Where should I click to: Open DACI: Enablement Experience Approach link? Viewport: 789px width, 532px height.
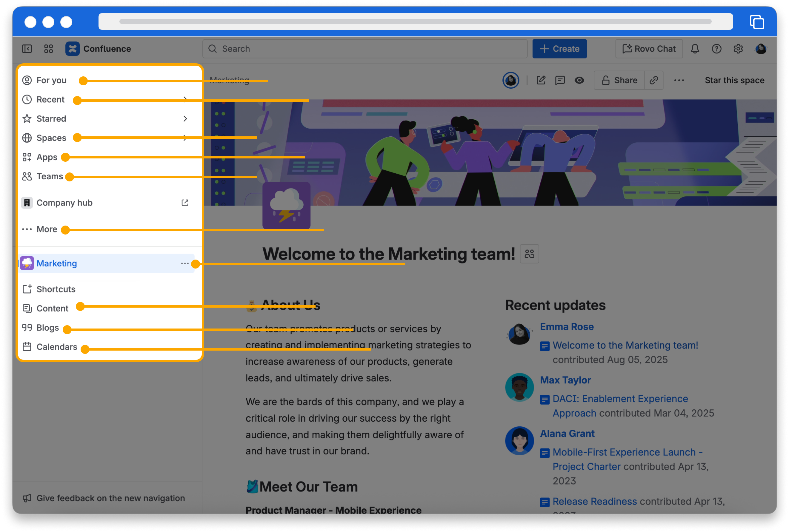click(620, 399)
